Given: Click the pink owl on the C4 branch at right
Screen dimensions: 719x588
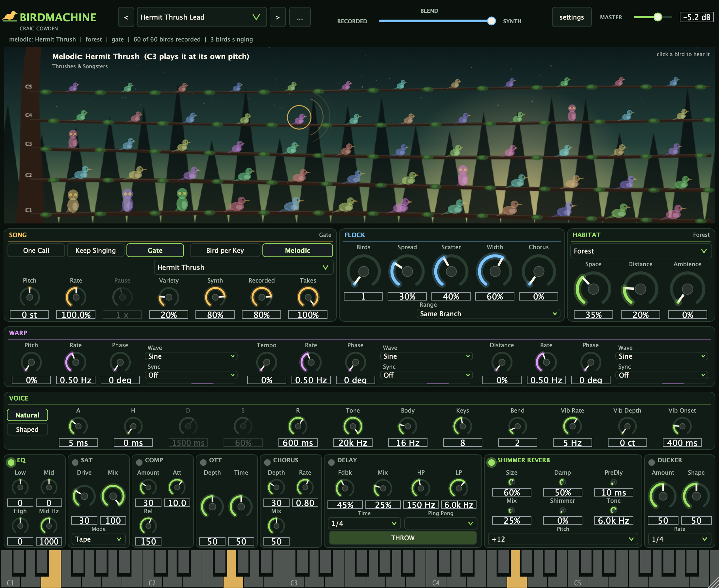Looking at the screenshot, I should click(572, 113).
